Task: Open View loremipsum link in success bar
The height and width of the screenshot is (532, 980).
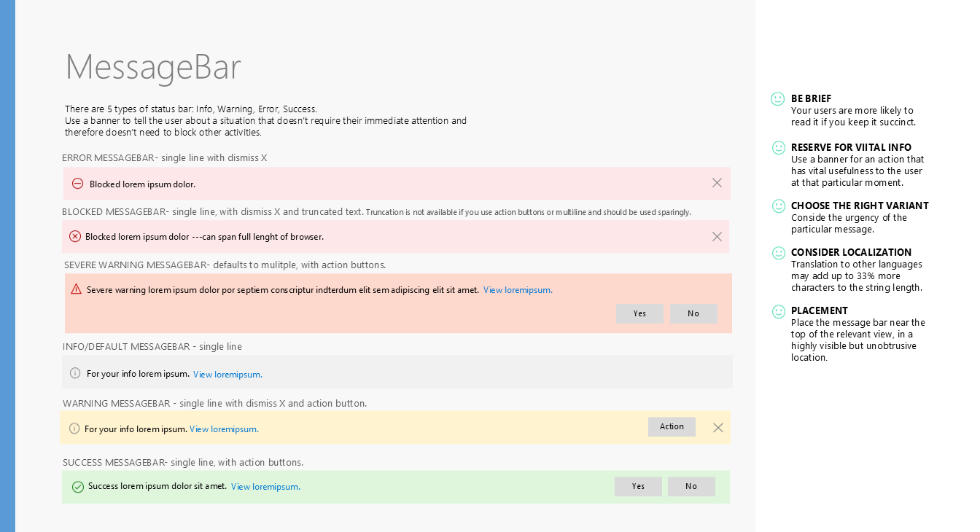Action: (x=265, y=487)
